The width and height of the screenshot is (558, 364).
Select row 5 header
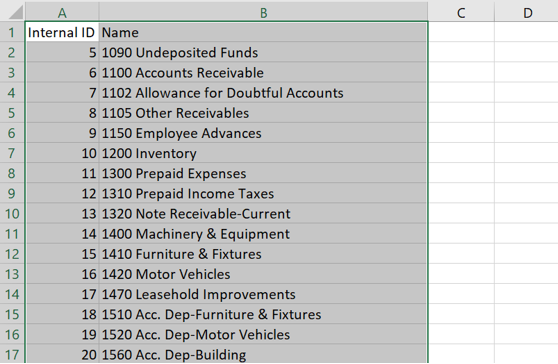[x=12, y=113]
